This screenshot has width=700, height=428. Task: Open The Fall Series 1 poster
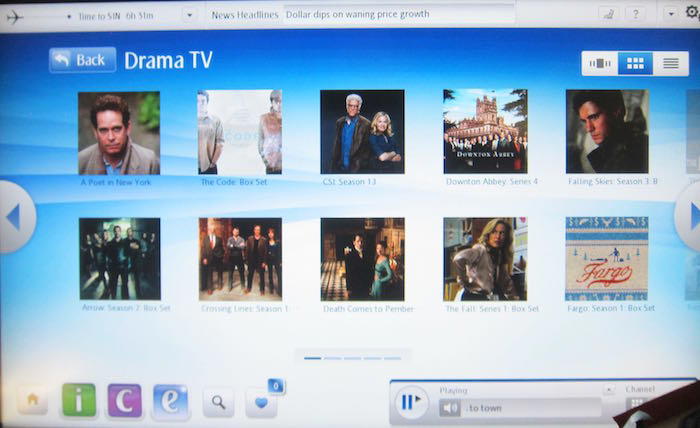pos(485,259)
